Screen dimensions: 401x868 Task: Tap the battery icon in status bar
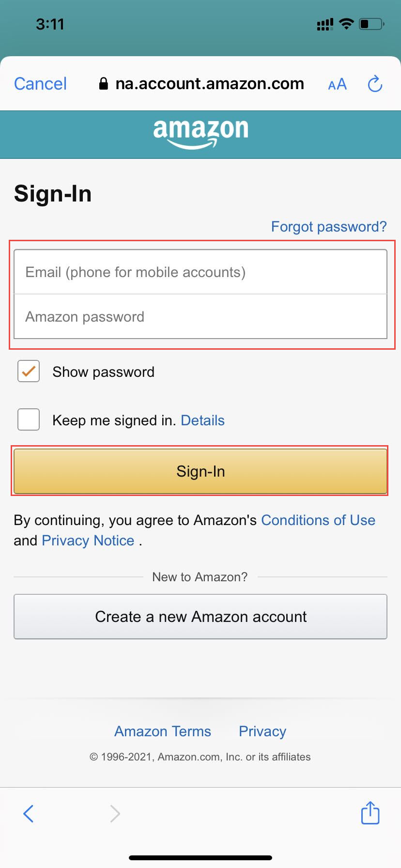[371, 24]
